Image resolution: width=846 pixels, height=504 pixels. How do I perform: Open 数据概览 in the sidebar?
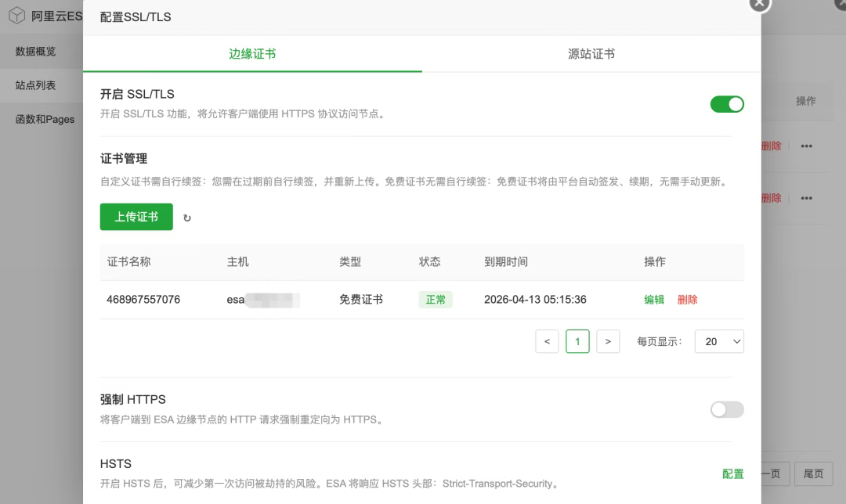tap(36, 52)
